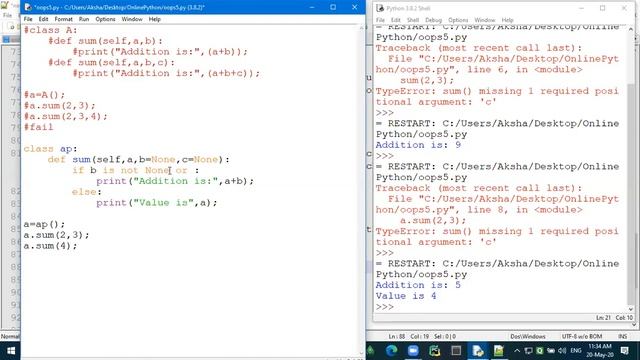Click 'Ln : 88' in Notepad++ status bar
Viewport: 640px width, 360px height.
396,337
